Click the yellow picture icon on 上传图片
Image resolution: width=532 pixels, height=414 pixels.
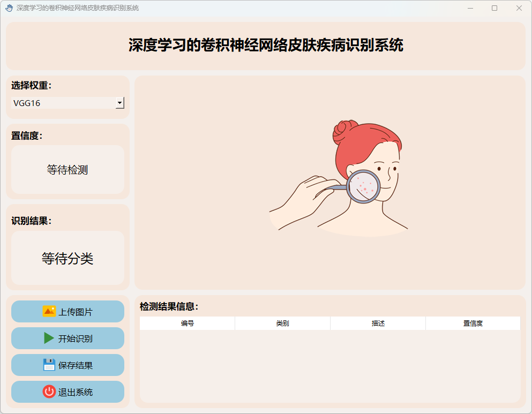click(x=49, y=311)
